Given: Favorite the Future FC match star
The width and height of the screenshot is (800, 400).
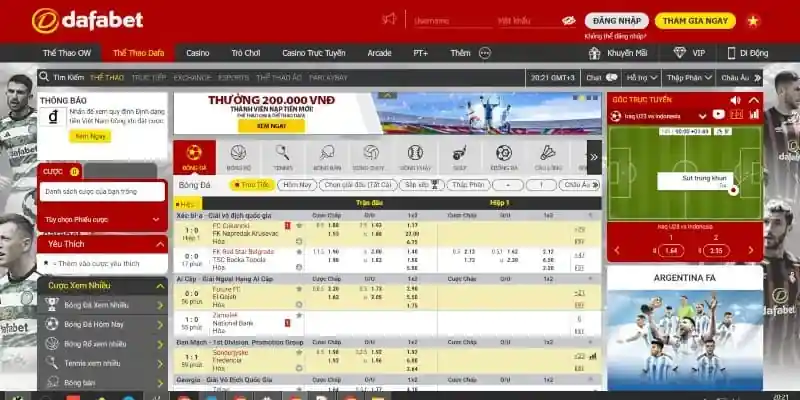Looking at the screenshot, I should pos(299,289).
